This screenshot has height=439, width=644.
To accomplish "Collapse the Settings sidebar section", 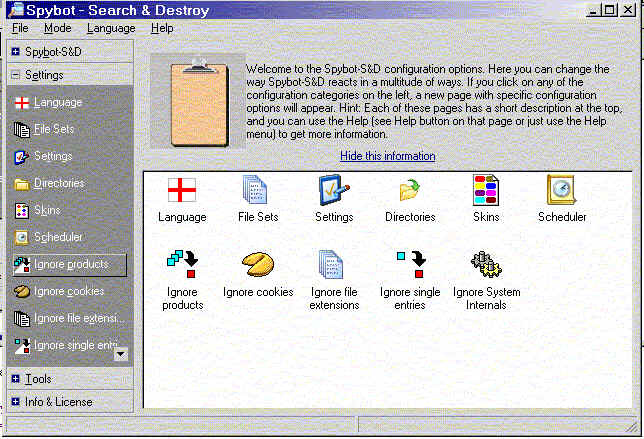I will click(x=16, y=75).
